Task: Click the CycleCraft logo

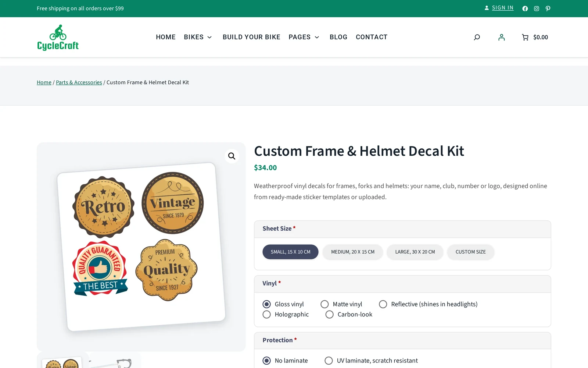Action: (x=58, y=37)
